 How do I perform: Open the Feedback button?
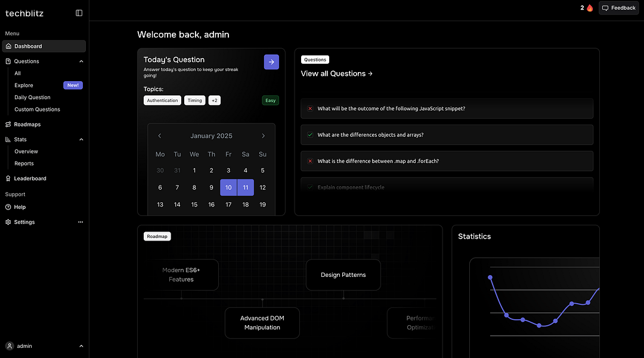(618, 8)
